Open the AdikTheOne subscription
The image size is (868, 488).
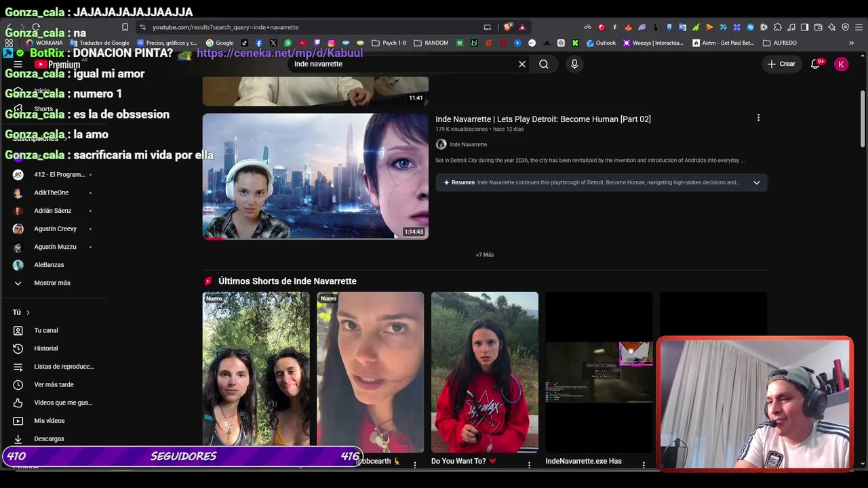click(53, 192)
